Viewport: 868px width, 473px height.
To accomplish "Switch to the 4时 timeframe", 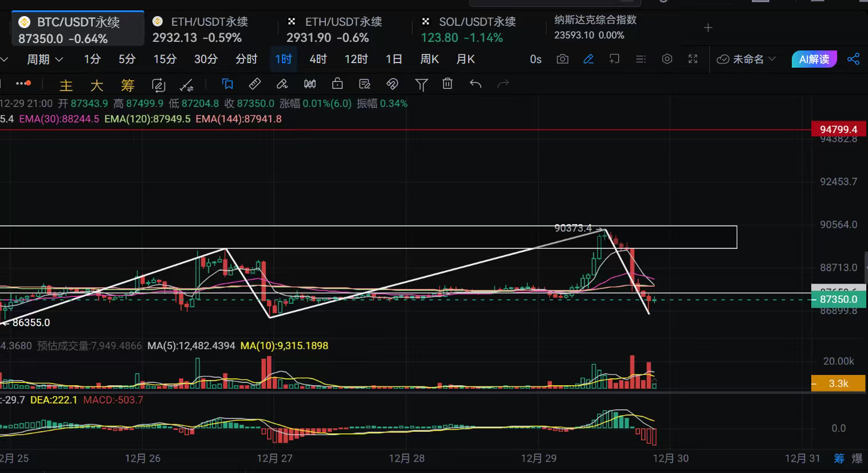I will coord(318,59).
